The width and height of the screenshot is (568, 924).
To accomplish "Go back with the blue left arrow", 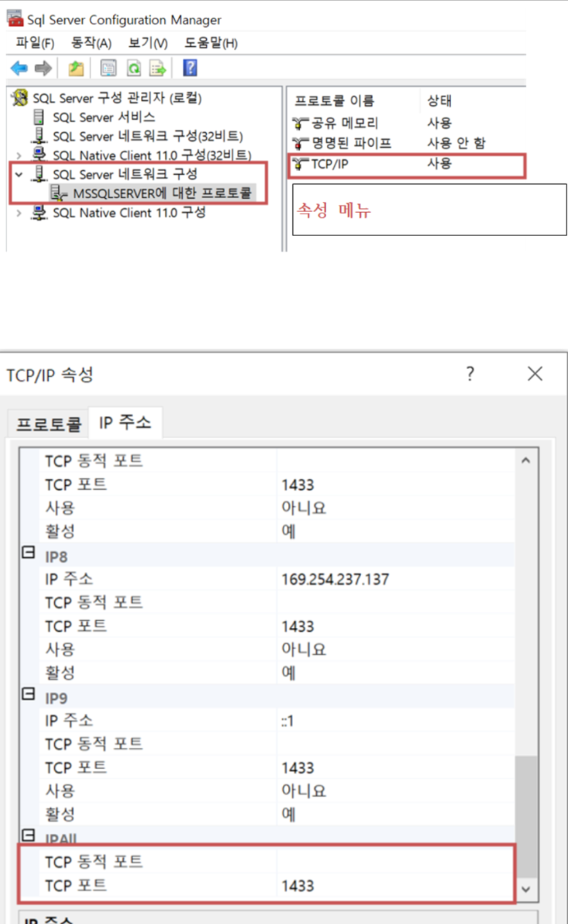I will (19, 68).
